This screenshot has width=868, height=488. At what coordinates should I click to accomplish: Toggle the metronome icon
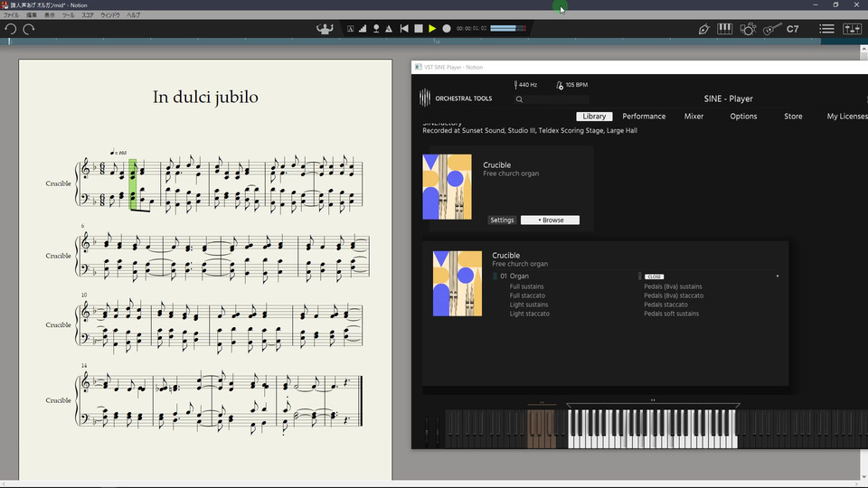tap(389, 29)
